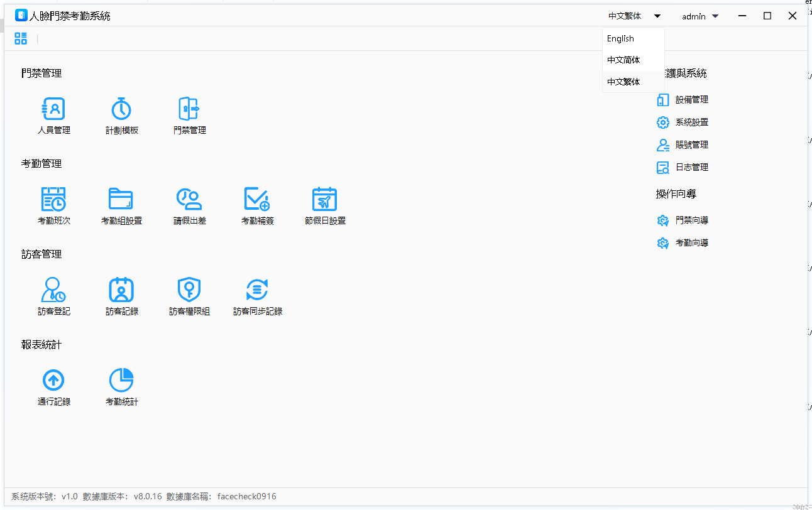Click the 門禁管理 door access icon
The width and height of the screenshot is (812, 510).
pyautogui.click(x=189, y=109)
